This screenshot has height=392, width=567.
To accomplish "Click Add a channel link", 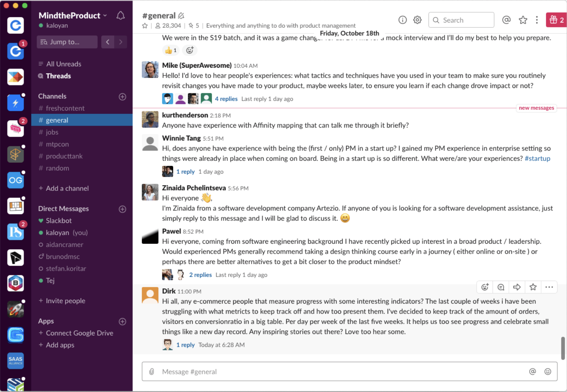I will tap(64, 188).
